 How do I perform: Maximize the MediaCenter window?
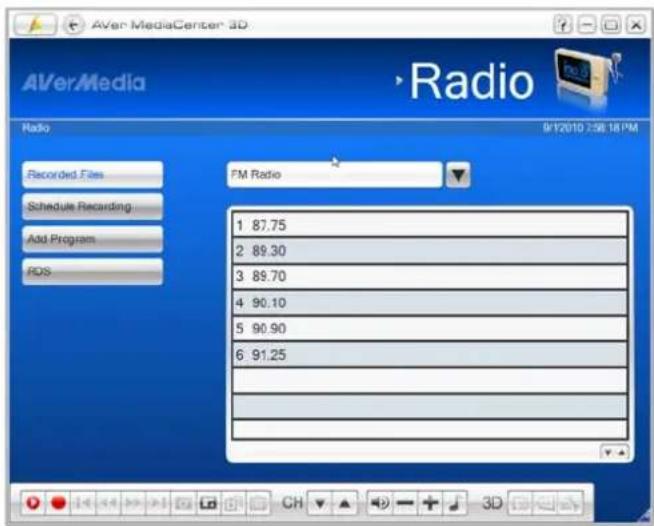pyautogui.click(x=611, y=25)
